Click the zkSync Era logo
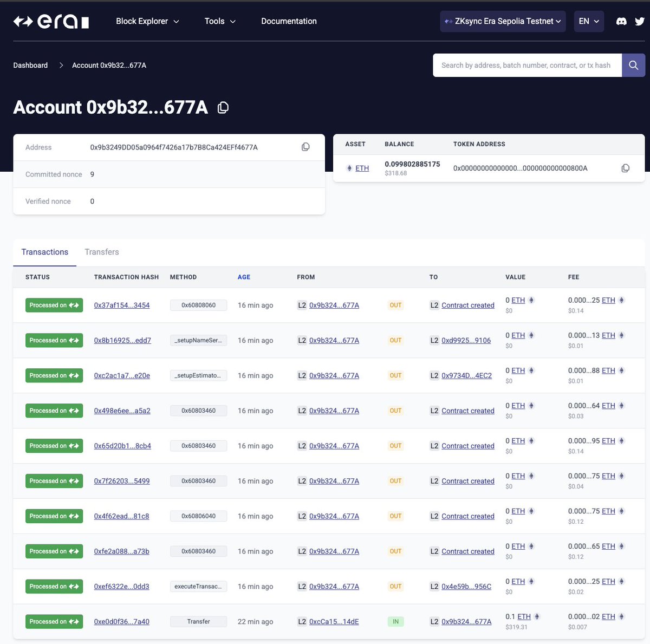The image size is (650, 644). tap(51, 21)
